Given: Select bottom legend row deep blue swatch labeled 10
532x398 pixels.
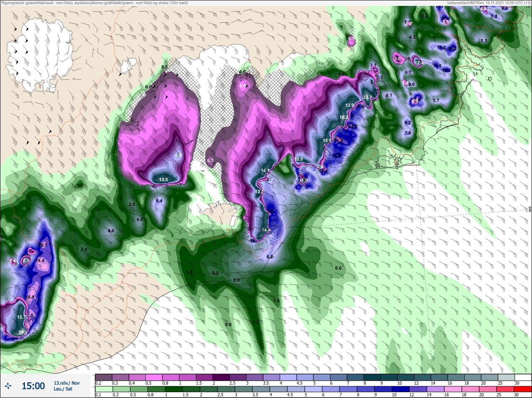Looking at the screenshot, I should [x=400, y=389].
